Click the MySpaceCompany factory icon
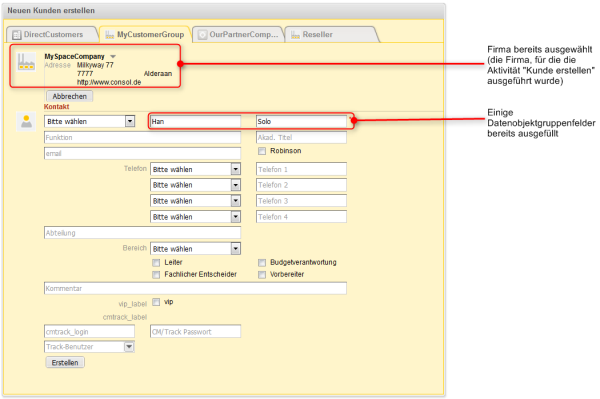Viewport: 600px width, 399px height. click(26, 62)
